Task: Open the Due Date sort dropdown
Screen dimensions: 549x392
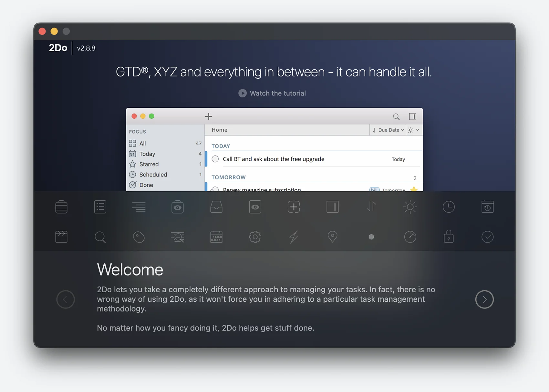Action: click(x=388, y=130)
